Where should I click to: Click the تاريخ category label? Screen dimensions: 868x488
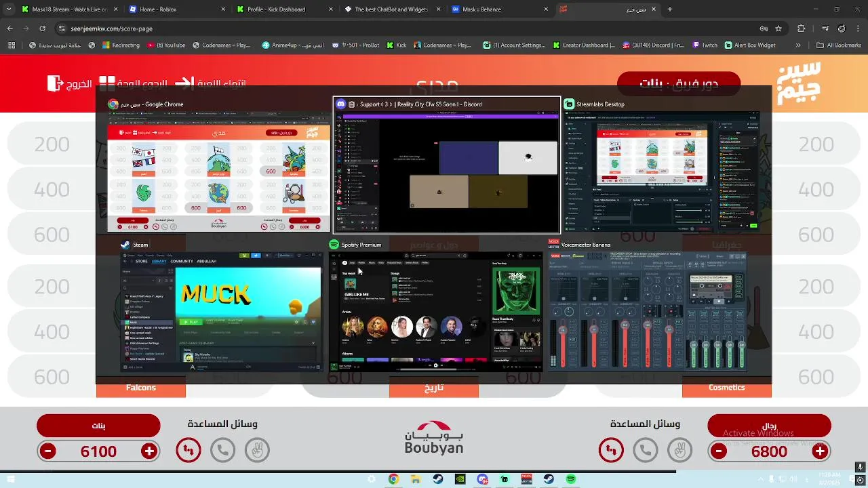(434, 388)
